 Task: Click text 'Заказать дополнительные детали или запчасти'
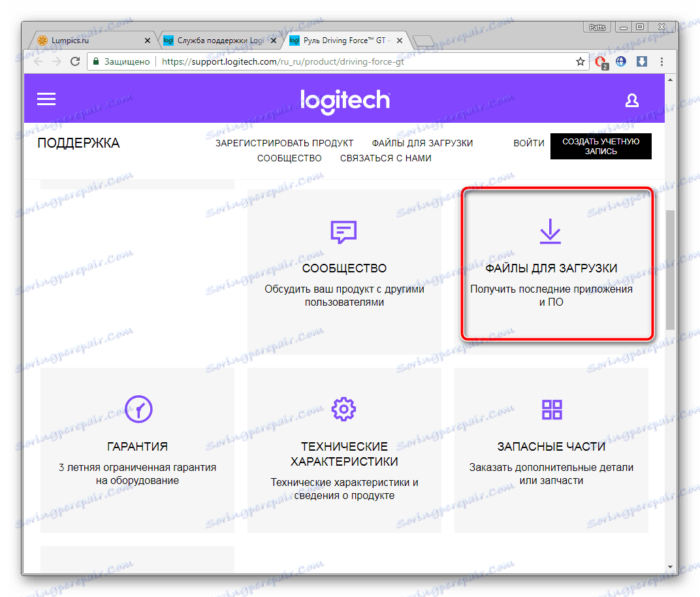click(x=551, y=474)
